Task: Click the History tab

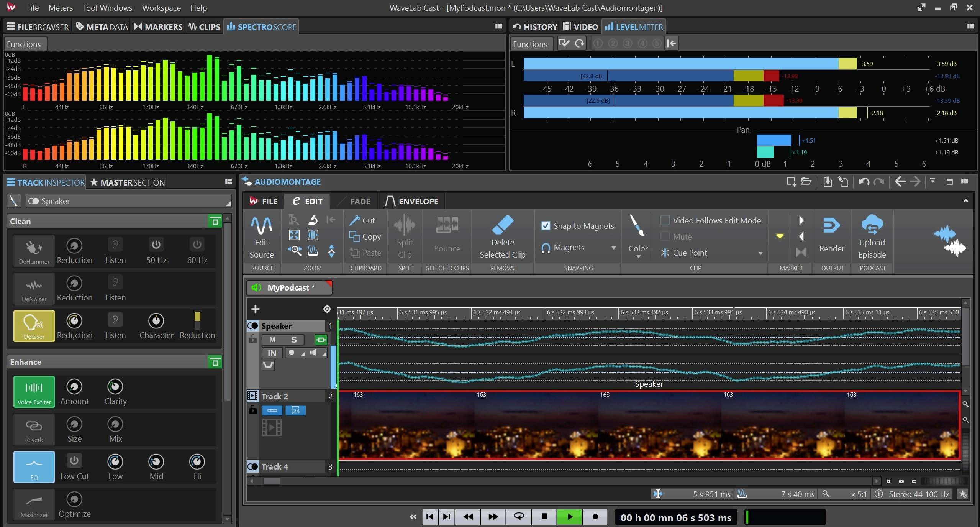Action: tap(535, 26)
